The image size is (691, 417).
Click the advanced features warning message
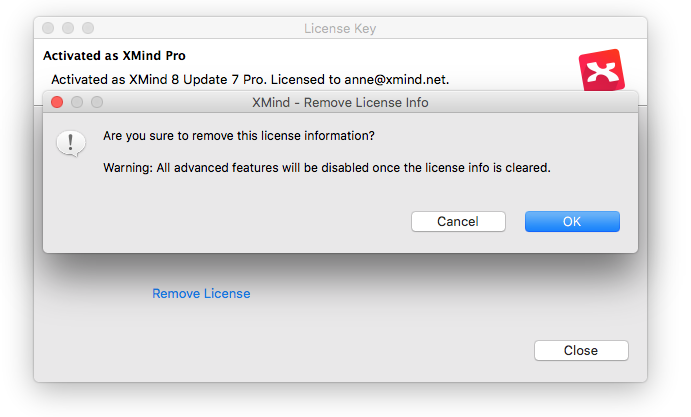(x=327, y=168)
